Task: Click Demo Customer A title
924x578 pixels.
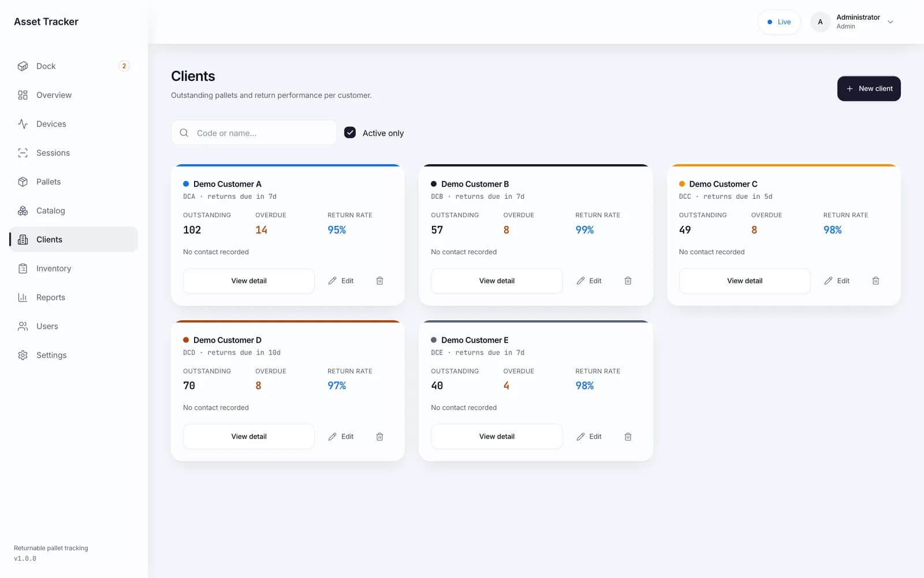Action: pyautogui.click(x=228, y=184)
